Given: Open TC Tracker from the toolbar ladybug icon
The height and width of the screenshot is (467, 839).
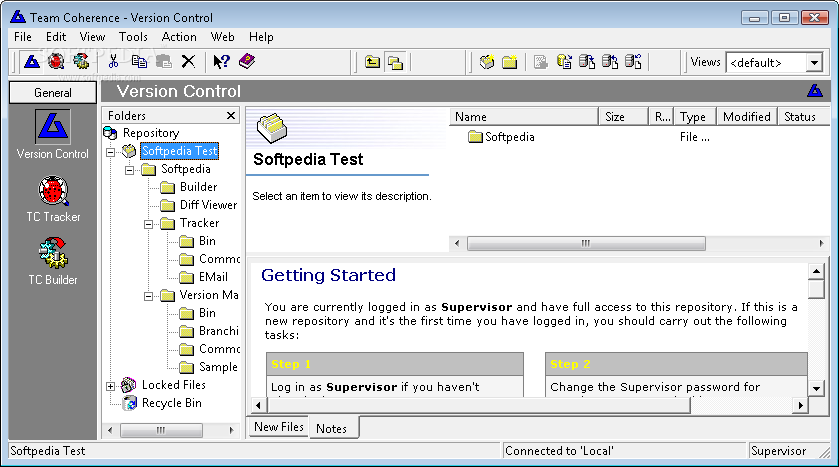Looking at the screenshot, I should point(56,62).
